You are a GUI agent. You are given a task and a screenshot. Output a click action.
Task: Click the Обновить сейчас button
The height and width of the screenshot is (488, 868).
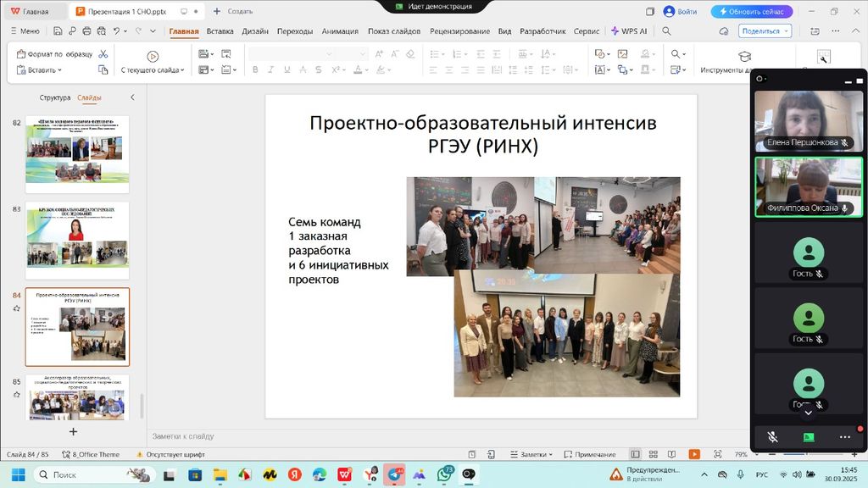(751, 12)
